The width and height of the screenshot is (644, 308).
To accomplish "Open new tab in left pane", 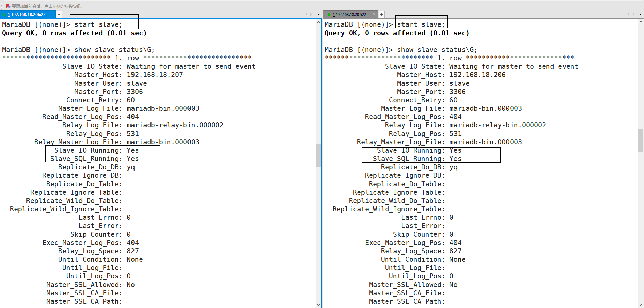I will point(59,14).
